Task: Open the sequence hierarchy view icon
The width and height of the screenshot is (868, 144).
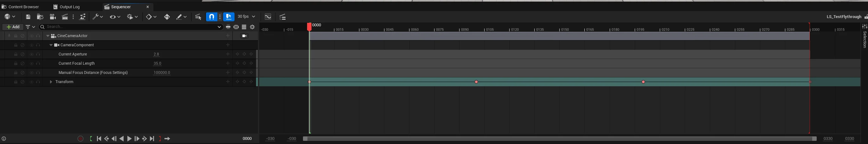Action: [x=283, y=16]
